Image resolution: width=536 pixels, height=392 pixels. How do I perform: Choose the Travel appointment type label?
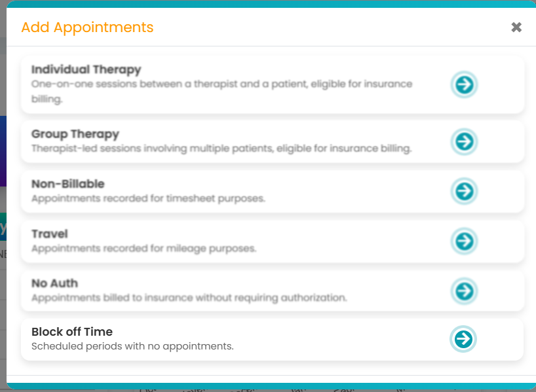click(x=50, y=234)
